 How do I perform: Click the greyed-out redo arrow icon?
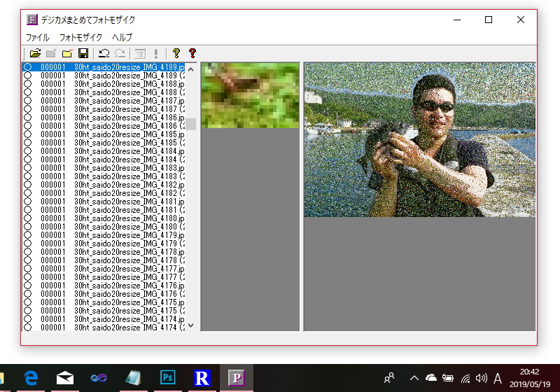pos(120,54)
